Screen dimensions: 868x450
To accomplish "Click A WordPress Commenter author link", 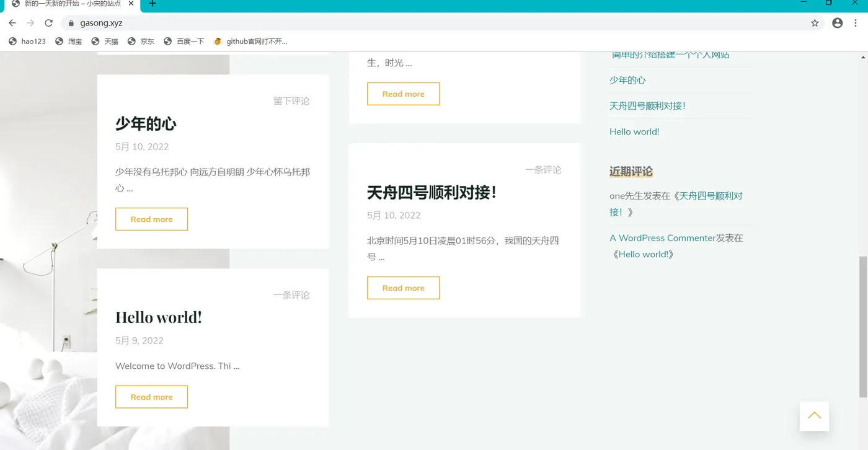I will [663, 238].
